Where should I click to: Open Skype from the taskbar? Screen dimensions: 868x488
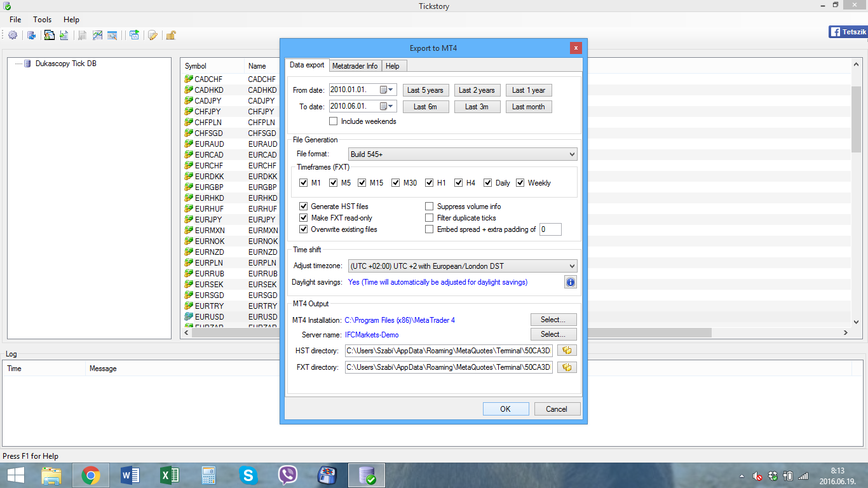point(248,475)
